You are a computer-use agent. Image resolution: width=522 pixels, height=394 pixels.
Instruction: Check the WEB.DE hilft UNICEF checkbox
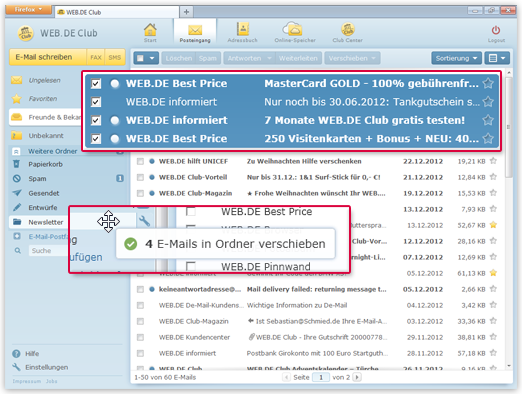point(140,161)
